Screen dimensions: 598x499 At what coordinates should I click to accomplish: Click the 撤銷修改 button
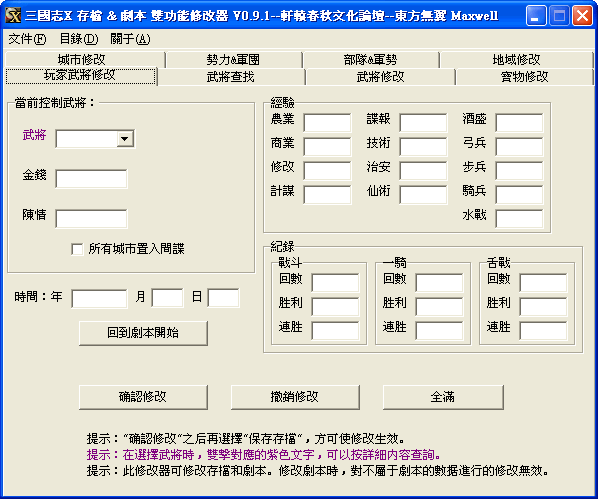pyautogui.click(x=295, y=397)
